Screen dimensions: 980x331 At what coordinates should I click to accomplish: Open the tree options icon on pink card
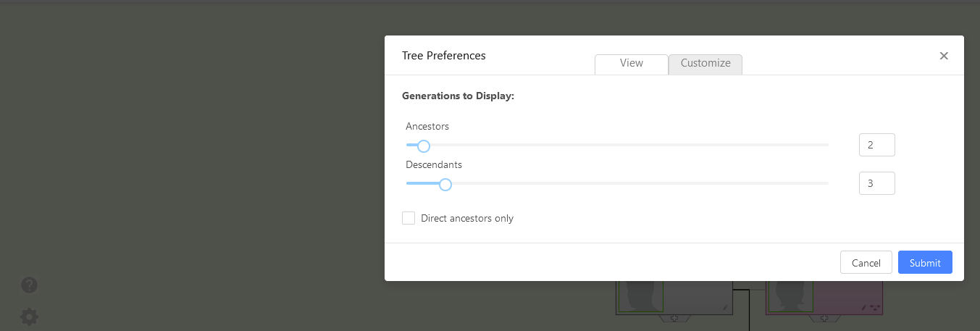point(875,307)
